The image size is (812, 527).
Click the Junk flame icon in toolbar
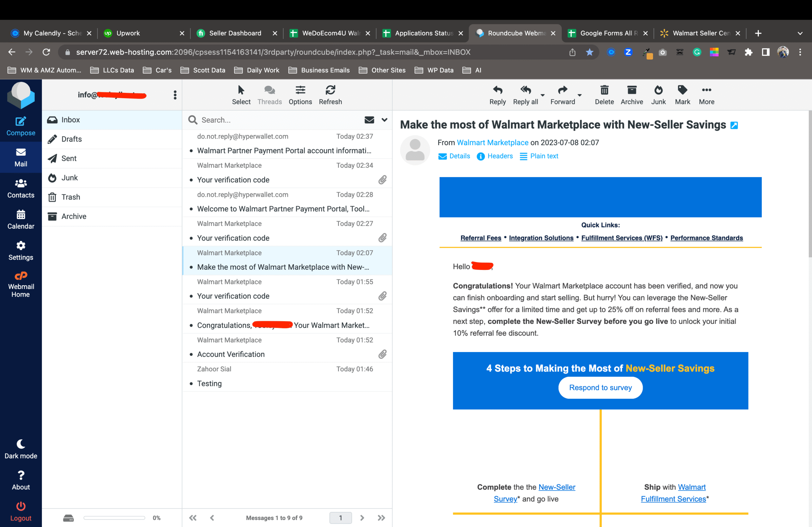pos(658,90)
